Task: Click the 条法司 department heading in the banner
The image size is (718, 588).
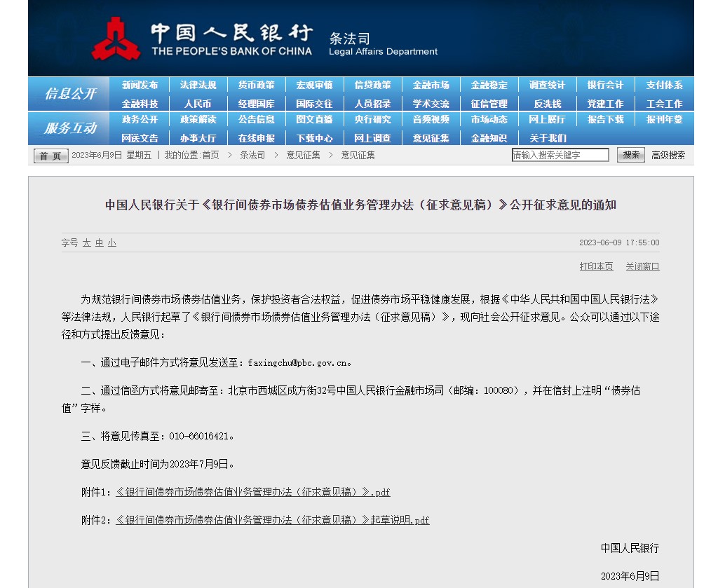Action: click(x=349, y=39)
